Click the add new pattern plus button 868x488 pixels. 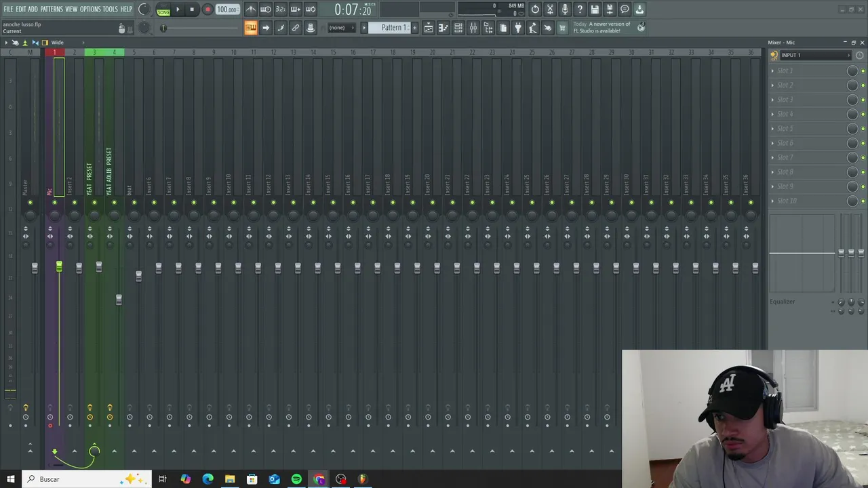pyautogui.click(x=416, y=28)
